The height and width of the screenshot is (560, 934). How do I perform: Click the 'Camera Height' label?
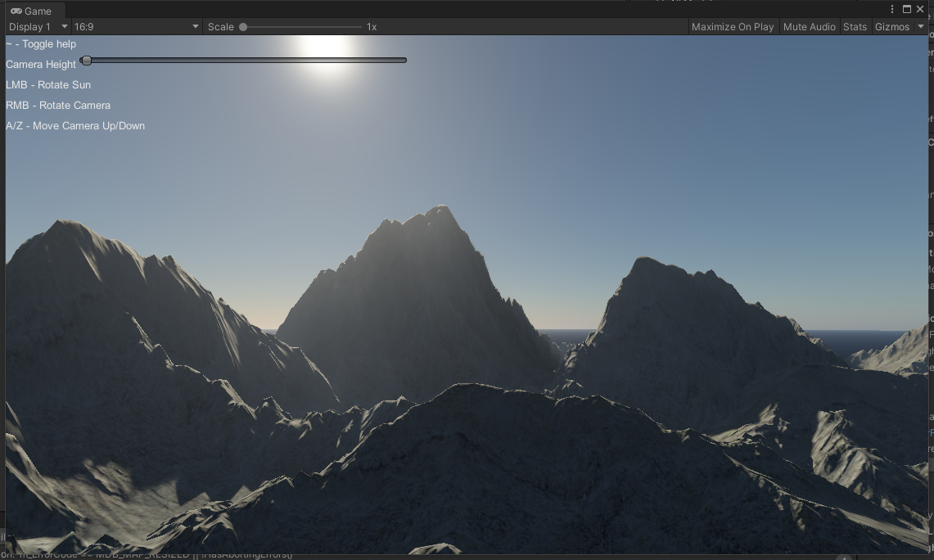pyautogui.click(x=41, y=65)
